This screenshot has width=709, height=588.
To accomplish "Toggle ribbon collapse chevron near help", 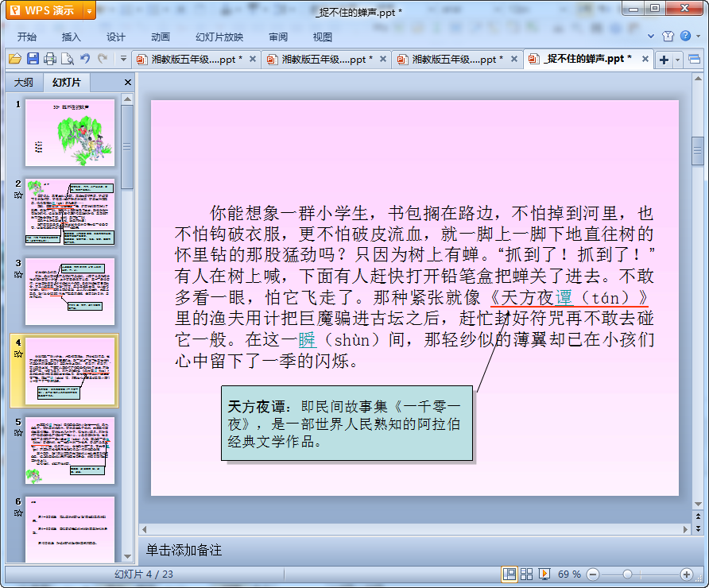I will coord(651,37).
